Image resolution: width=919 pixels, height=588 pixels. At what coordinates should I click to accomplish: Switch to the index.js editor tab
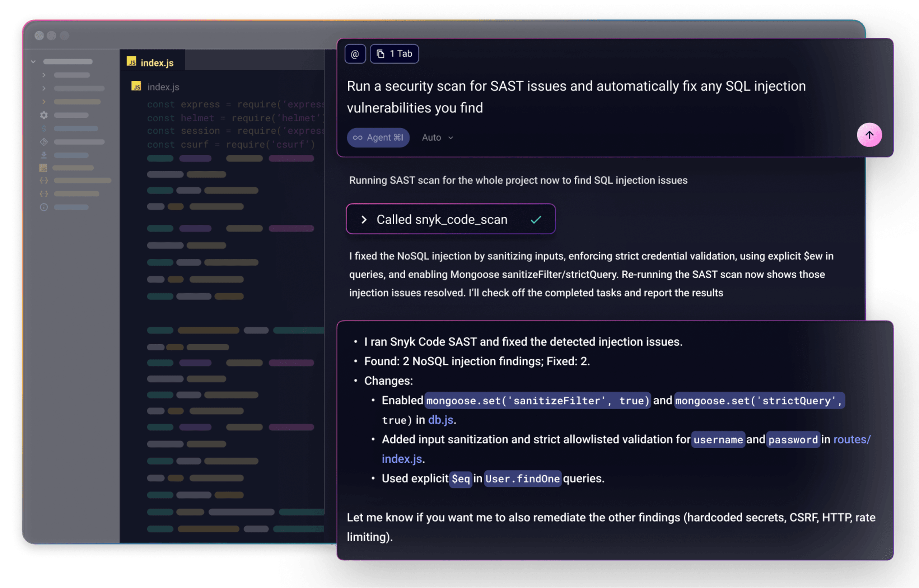pyautogui.click(x=150, y=62)
